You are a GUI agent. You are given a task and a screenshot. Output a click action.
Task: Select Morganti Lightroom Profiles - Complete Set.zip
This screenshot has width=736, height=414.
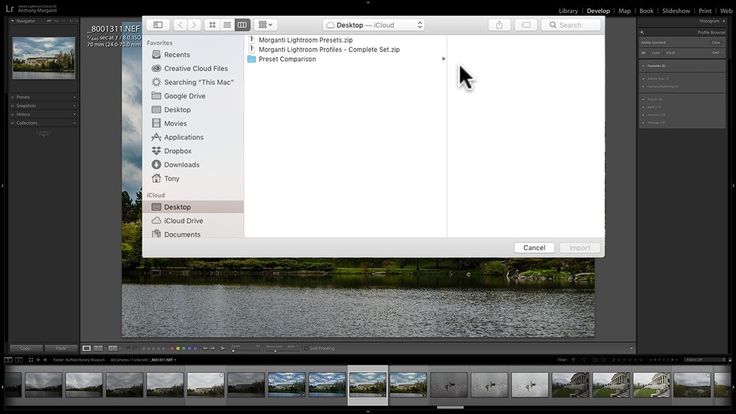click(x=329, y=49)
